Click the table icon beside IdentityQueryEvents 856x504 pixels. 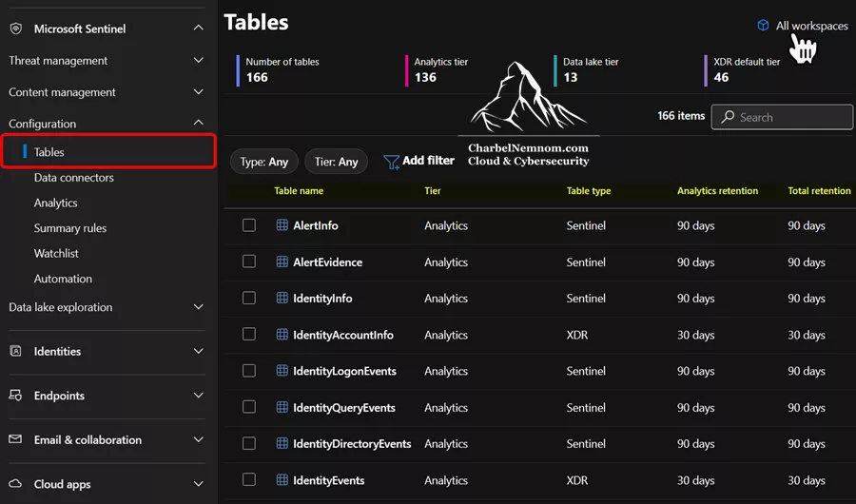pyautogui.click(x=282, y=407)
